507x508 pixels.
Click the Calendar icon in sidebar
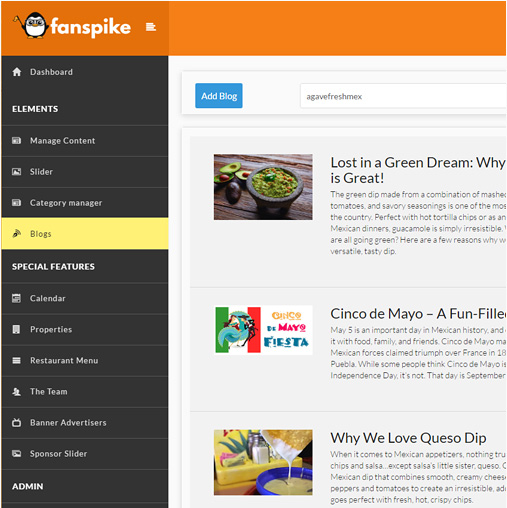pyautogui.click(x=16, y=298)
